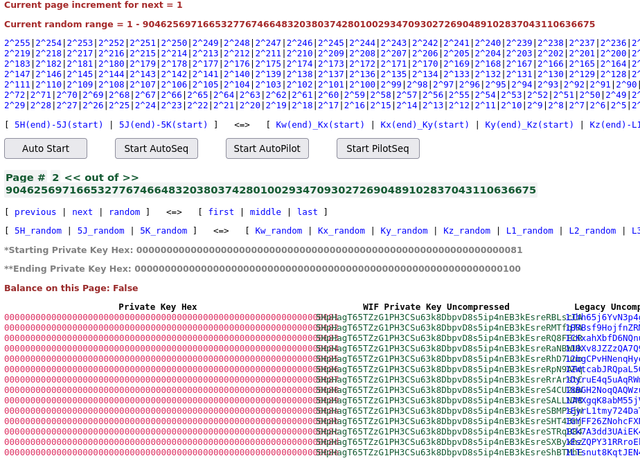
Task: Click the Starting Private Key Hex line
Action: [263, 250]
